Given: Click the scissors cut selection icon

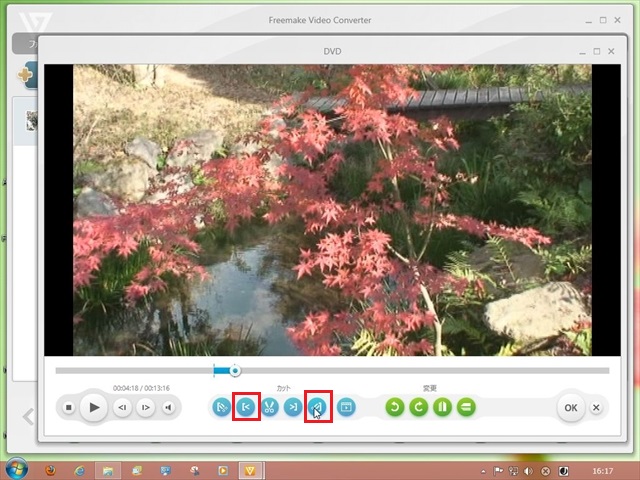Looking at the screenshot, I should click(x=269, y=407).
